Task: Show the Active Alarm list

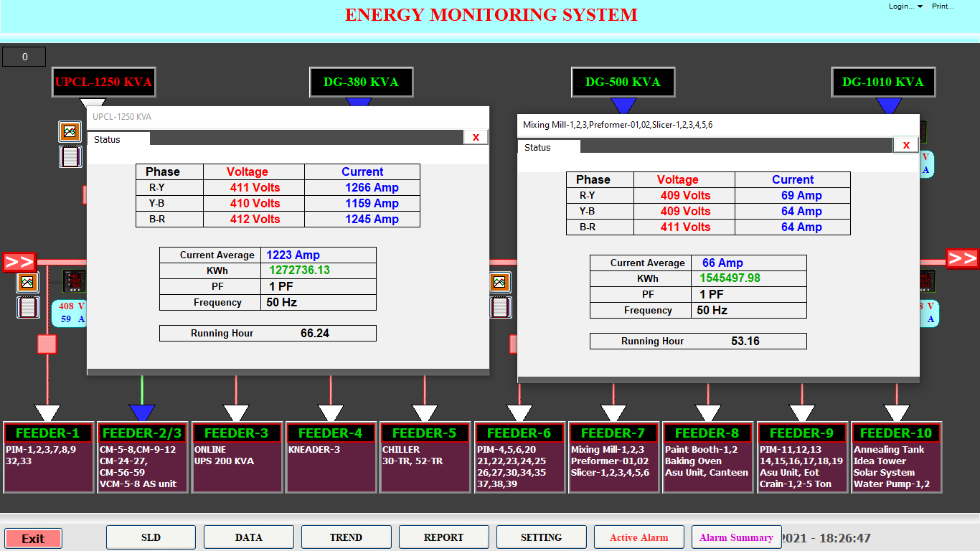Action: pos(639,537)
